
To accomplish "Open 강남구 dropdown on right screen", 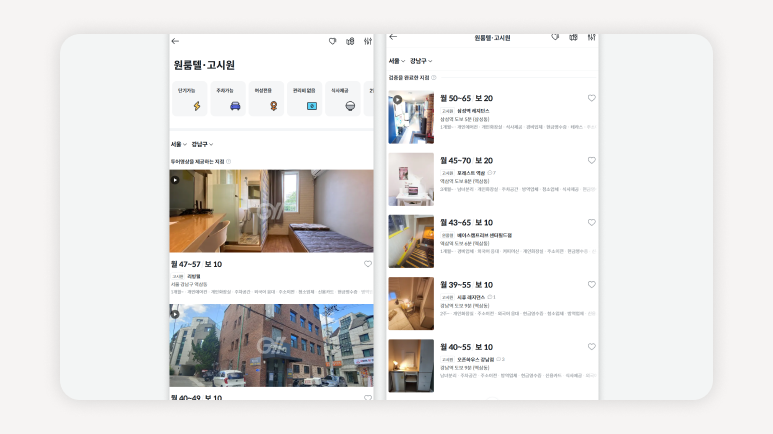I will click(423, 61).
